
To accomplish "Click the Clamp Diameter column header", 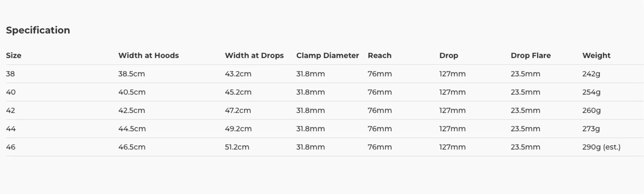I will pos(327,55).
